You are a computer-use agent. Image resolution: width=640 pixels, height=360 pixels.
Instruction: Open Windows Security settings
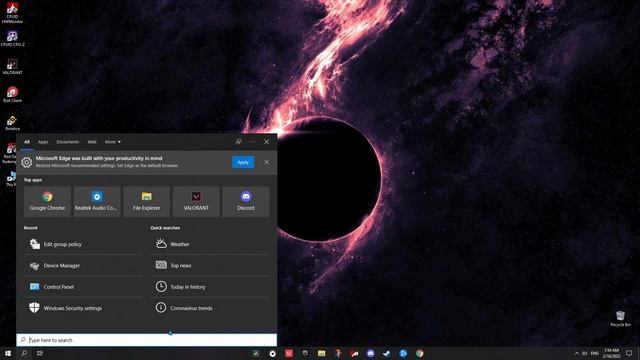point(84,308)
